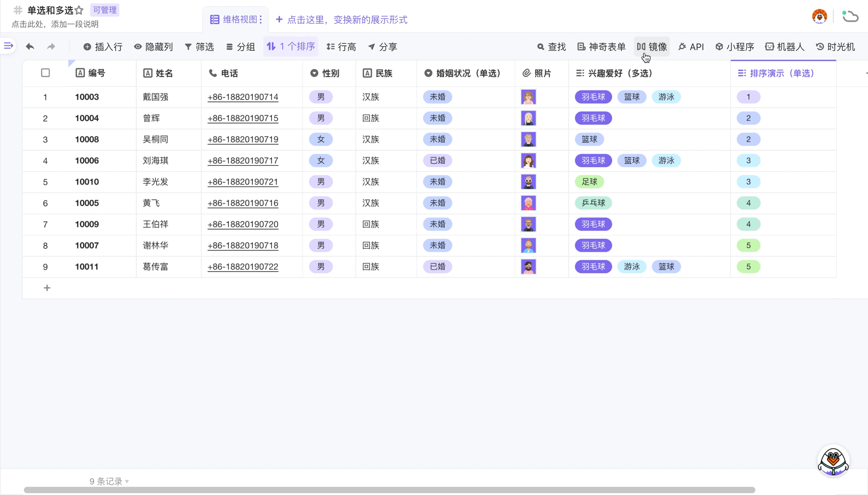Click the add new row plus button

coord(47,288)
